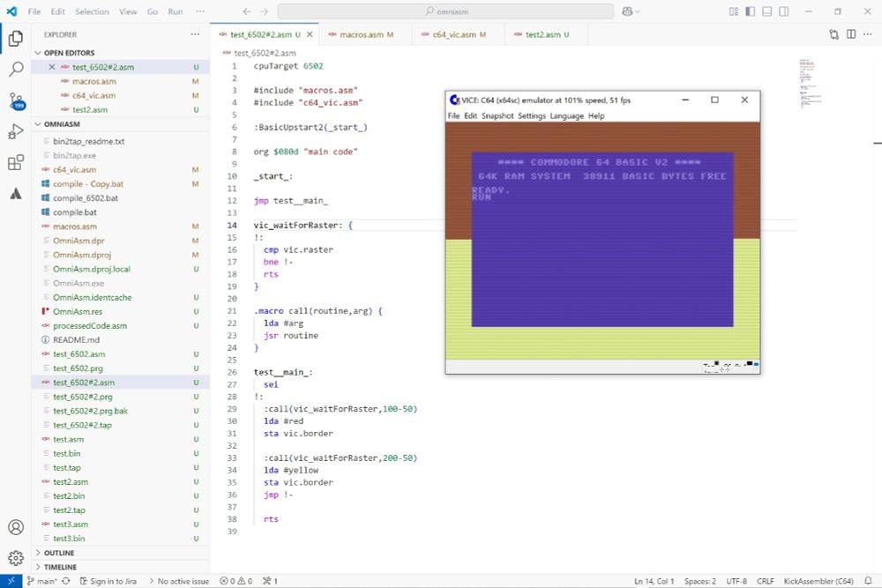Click the omniasm command center search box
This screenshot has width=882, height=588.
coord(445,11)
